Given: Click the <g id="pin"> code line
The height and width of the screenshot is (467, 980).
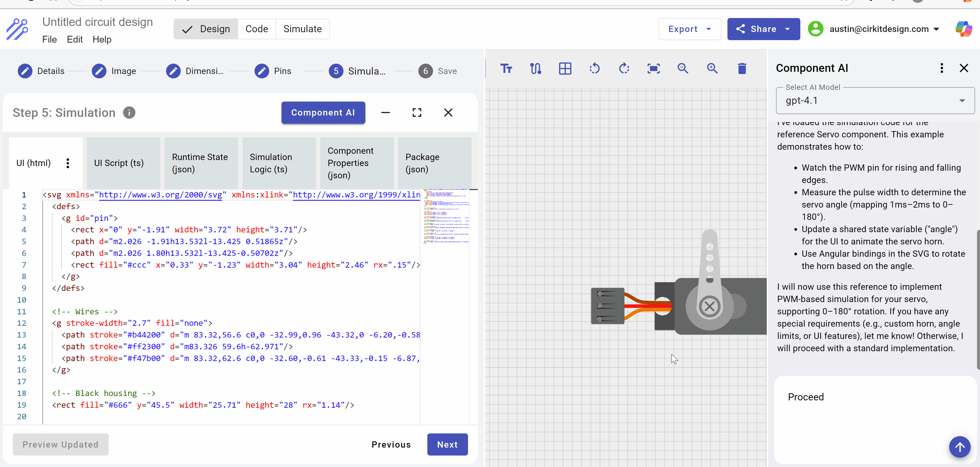Looking at the screenshot, I should point(89,218).
